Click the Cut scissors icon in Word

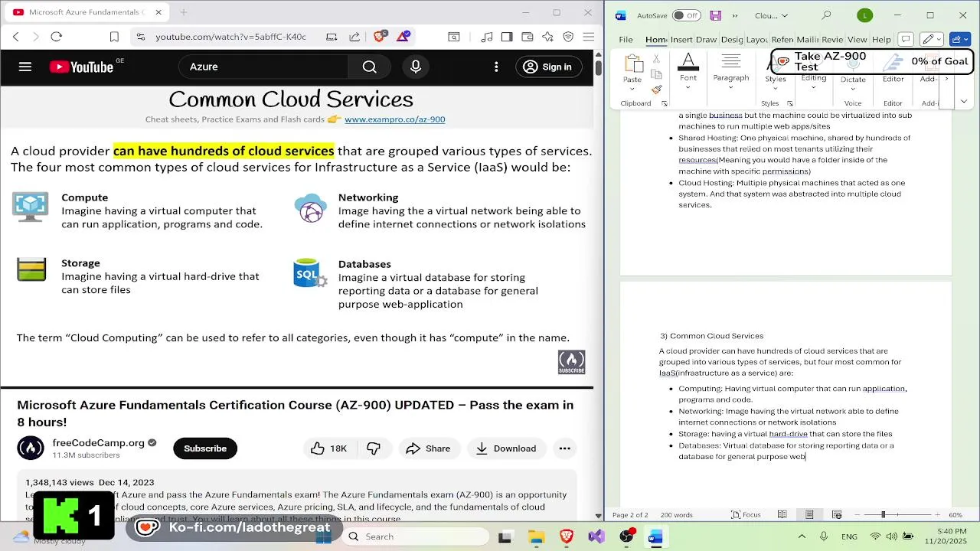(x=656, y=59)
